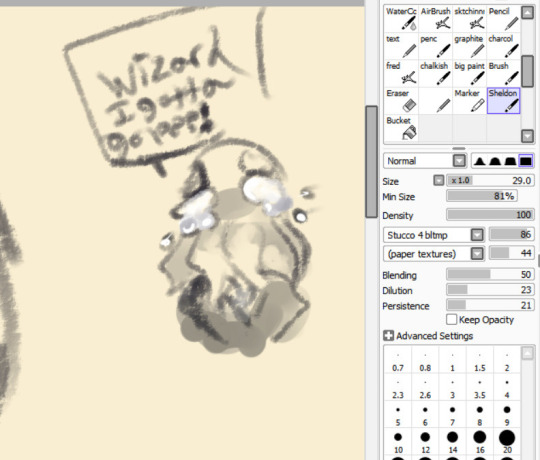This screenshot has height=460, width=540.
Task: Open the Stucco 4 bltmp brush shape dropdown
Action: click(x=477, y=235)
